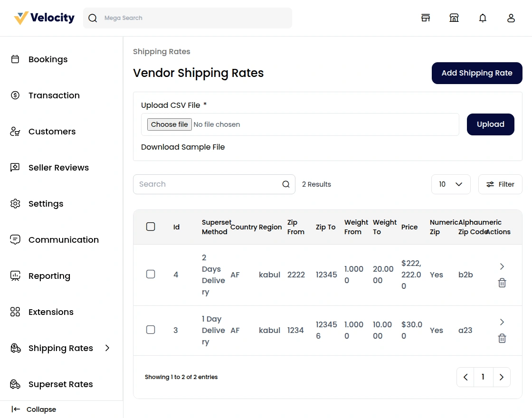
Task: Open the 10 per-page dropdown
Action: click(451, 184)
